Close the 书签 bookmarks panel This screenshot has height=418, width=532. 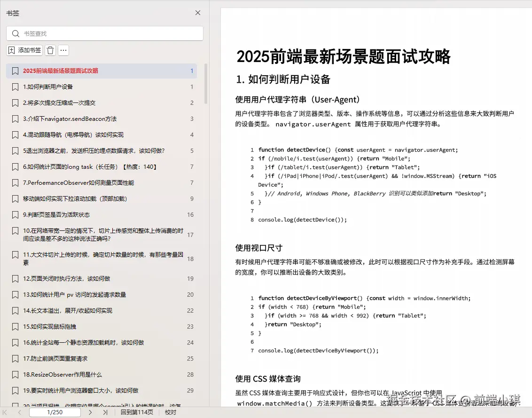tap(197, 13)
